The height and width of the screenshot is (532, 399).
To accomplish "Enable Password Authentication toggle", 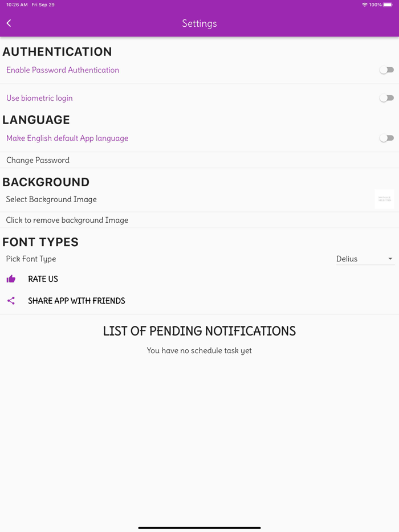I will click(x=386, y=69).
